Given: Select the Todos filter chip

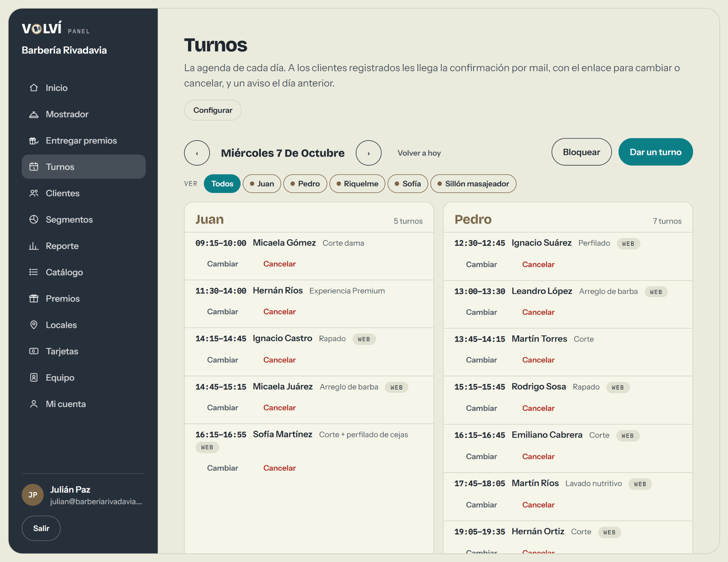Looking at the screenshot, I should 222,184.
